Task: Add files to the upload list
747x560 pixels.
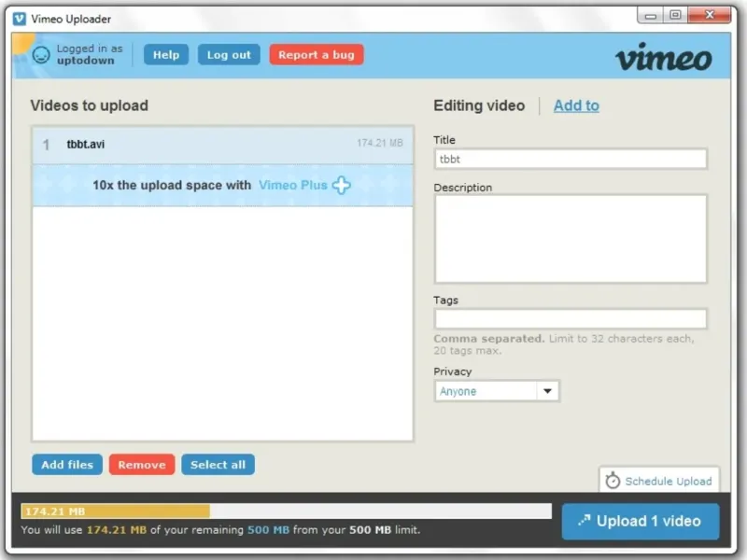Action: point(67,465)
